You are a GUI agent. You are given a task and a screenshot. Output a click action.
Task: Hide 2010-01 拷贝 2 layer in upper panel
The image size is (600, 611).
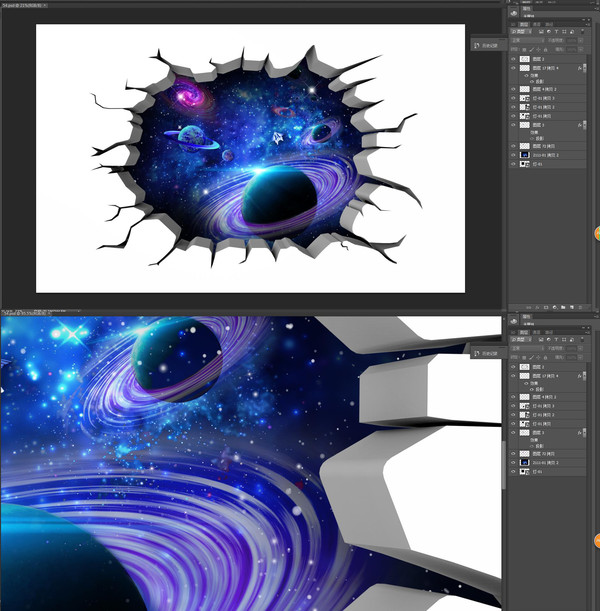(513, 155)
